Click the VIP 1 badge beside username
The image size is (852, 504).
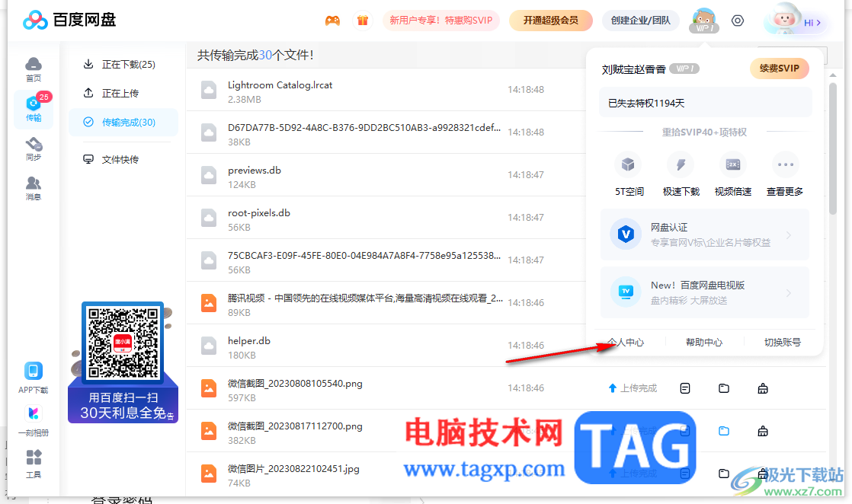pos(684,69)
